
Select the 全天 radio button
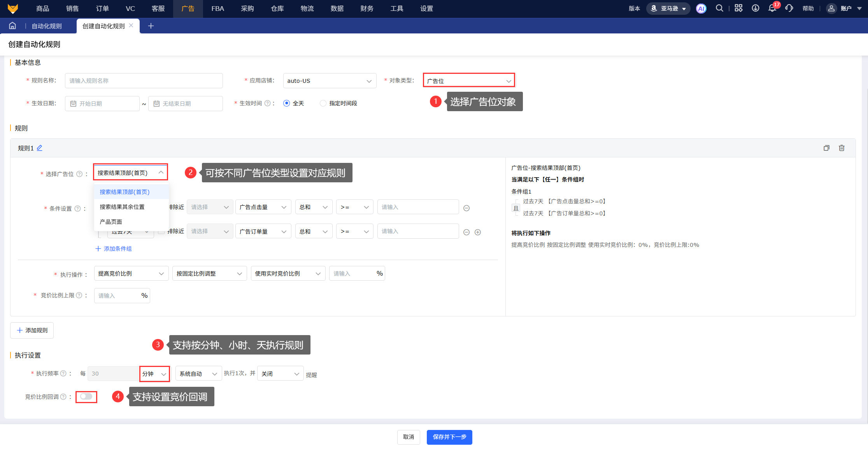(x=287, y=103)
